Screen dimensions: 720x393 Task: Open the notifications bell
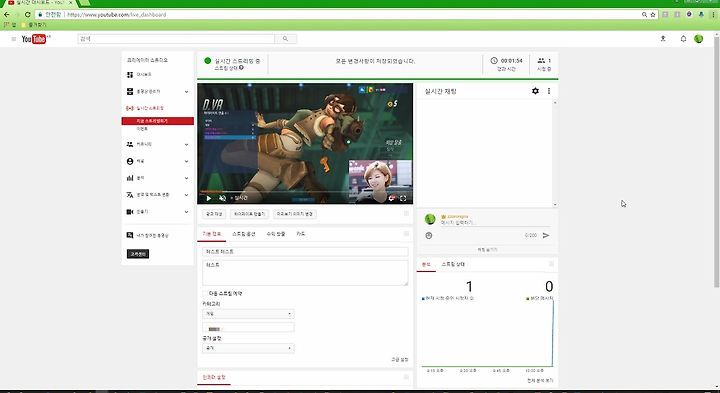point(683,39)
